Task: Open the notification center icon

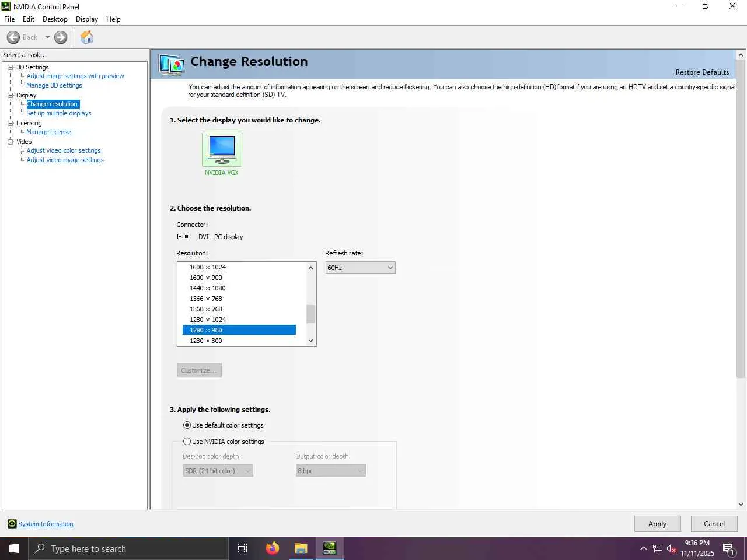Action: pyautogui.click(x=729, y=548)
